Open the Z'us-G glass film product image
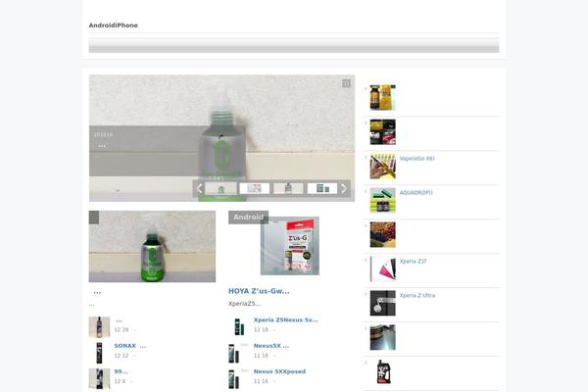 [x=290, y=246]
